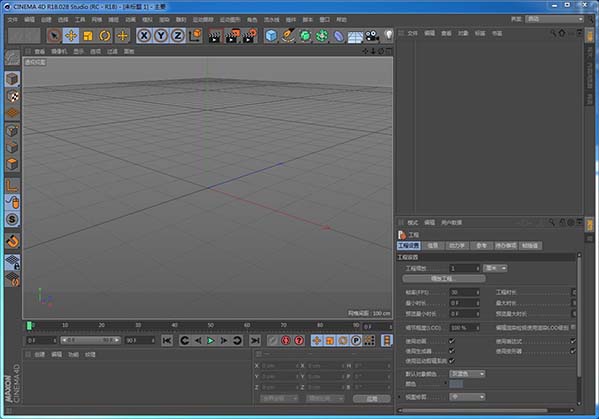Click the film strip playback settings icon
The height and width of the screenshot is (419, 599).
click(x=387, y=340)
